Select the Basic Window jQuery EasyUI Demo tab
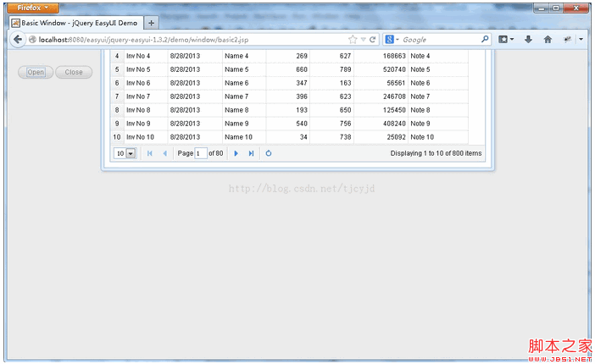 [x=76, y=23]
